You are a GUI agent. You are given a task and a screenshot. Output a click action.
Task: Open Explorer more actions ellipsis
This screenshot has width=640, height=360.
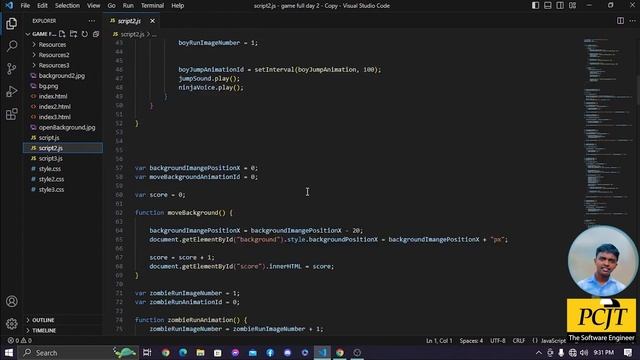tap(91, 21)
